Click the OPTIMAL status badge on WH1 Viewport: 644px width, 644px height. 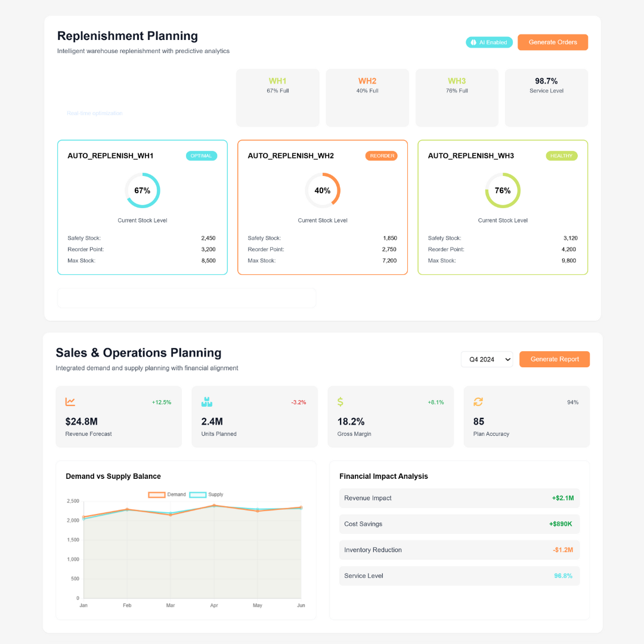202,156
